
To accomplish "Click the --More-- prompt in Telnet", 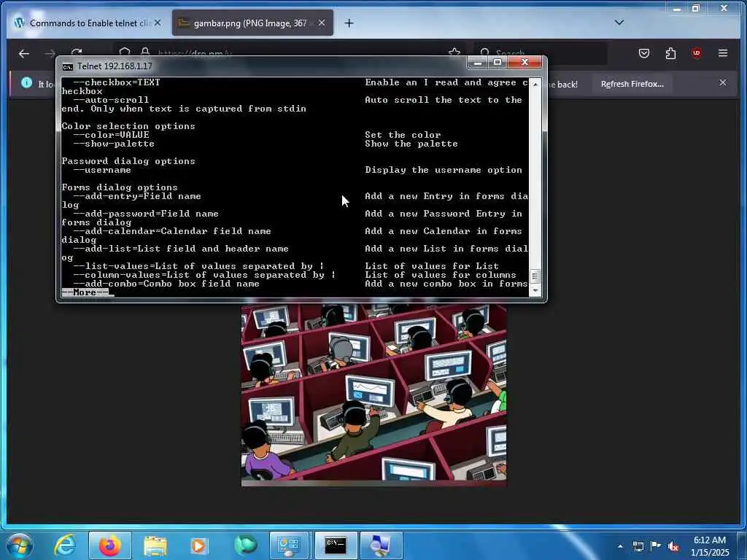I will 85,292.
